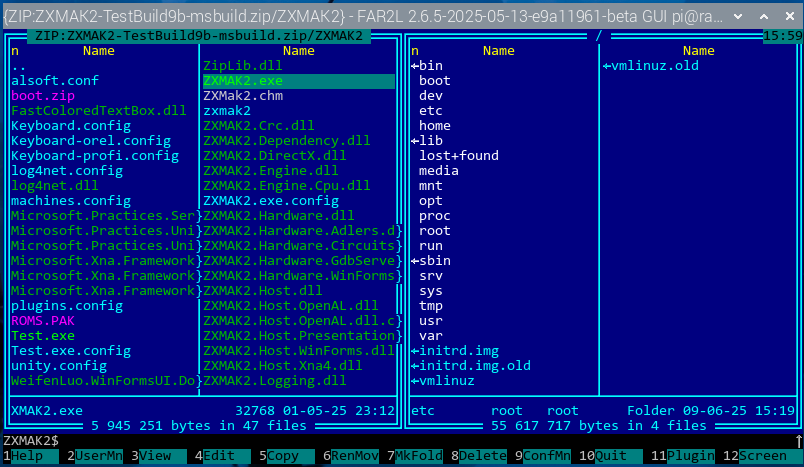Image resolution: width=804 pixels, height=467 pixels.
Task: Select the home folder in right panel
Action: coord(435,126)
